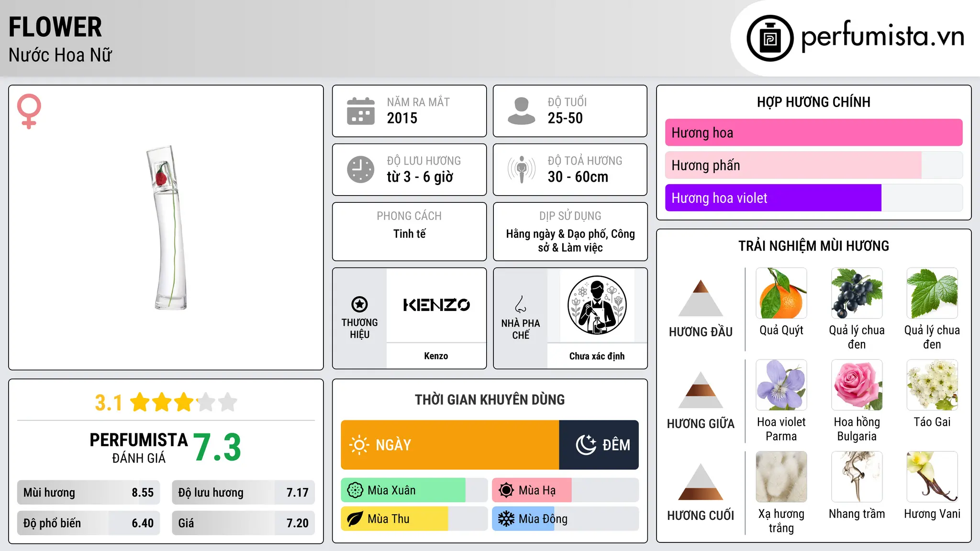Click the launch year value 2015
The height and width of the screenshot is (551, 980).
click(402, 118)
